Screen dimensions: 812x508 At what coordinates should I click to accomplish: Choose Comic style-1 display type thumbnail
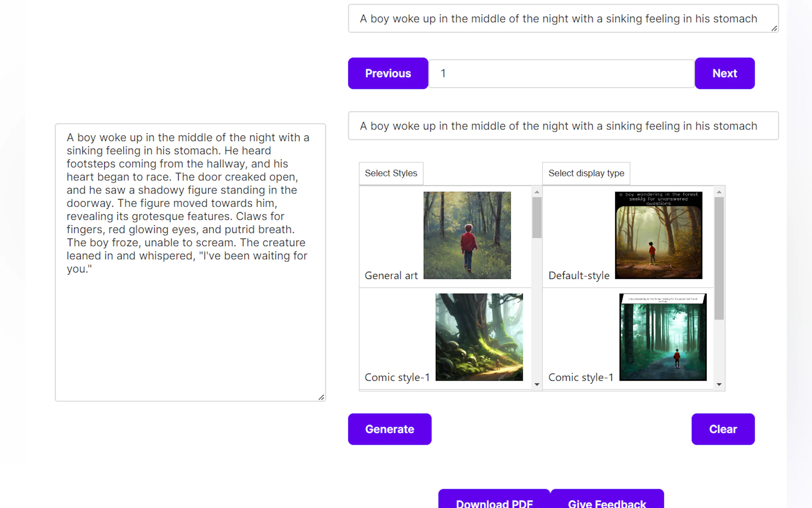pos(662,337)
